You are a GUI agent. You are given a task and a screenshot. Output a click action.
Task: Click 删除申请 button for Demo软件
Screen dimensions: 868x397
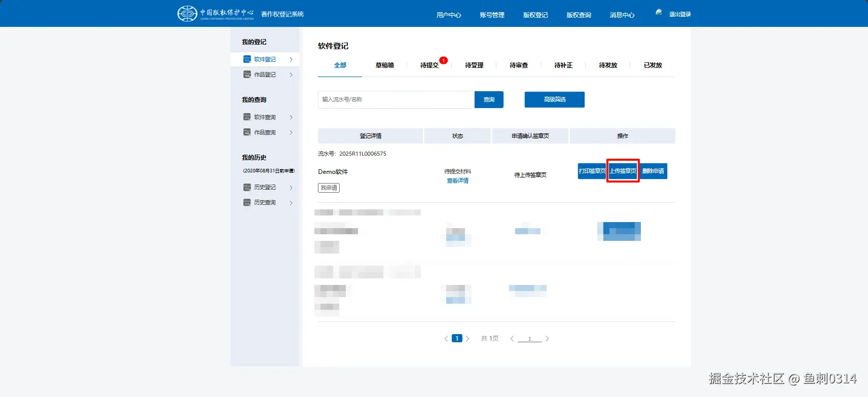click(653, 171)
